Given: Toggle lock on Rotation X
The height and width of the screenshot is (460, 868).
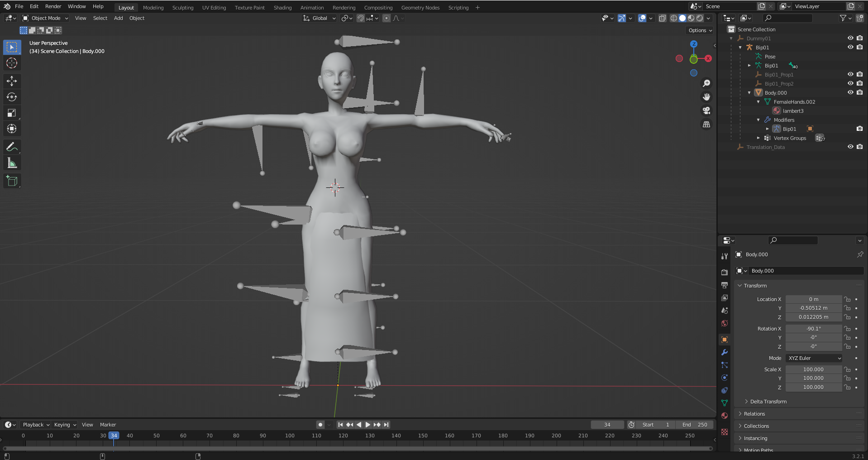Looking at the screenshot, I should tap(847, 329).
